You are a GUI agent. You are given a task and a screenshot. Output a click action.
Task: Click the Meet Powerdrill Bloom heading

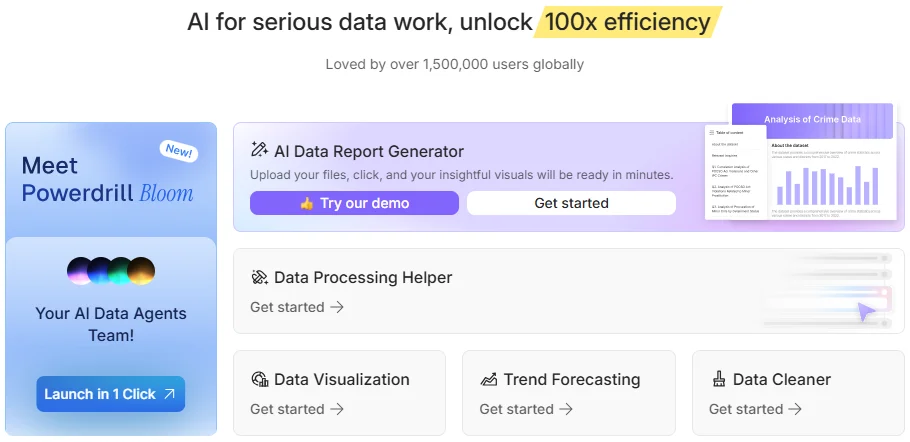click(x=107, y=179)
